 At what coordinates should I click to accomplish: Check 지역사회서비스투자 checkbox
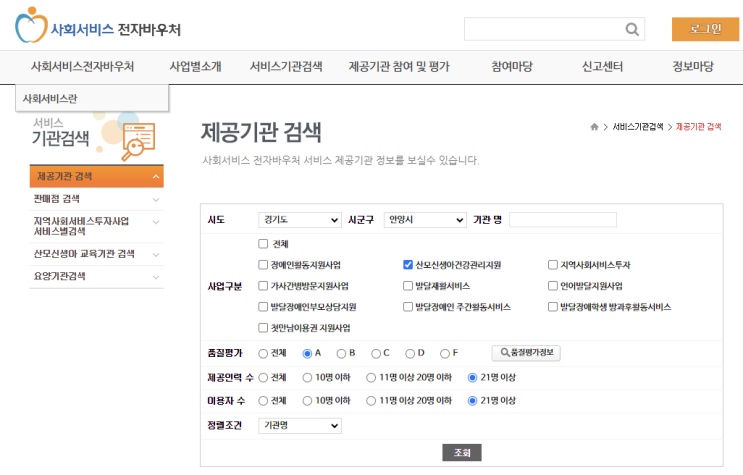(x=553, y=265)
